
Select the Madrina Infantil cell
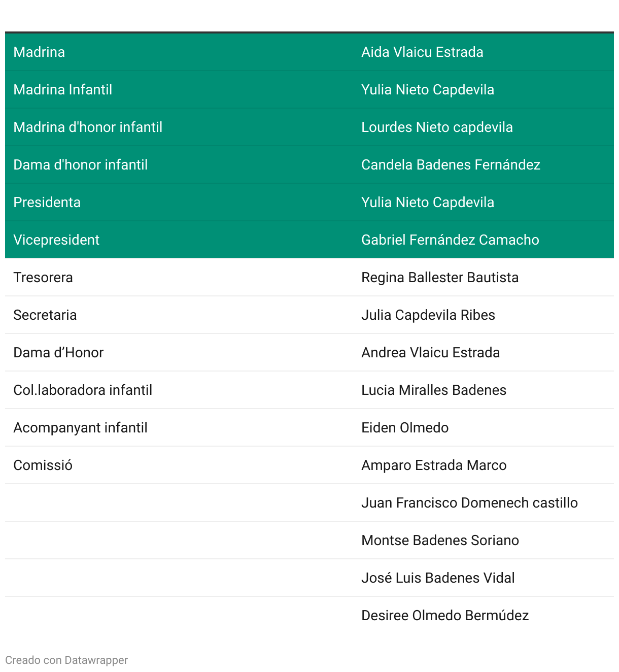click(x=62, y=90)
